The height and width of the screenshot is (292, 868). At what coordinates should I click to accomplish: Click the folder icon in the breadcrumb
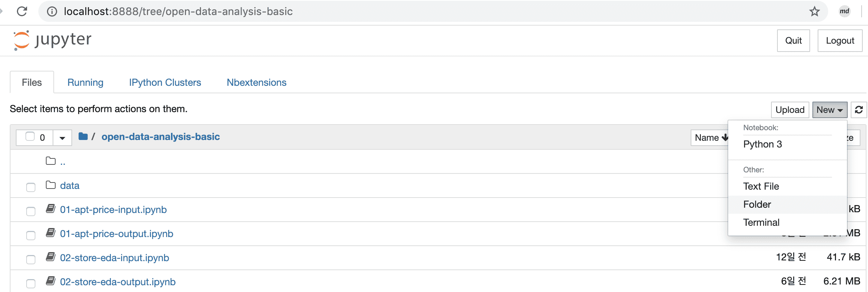point(83,136)
